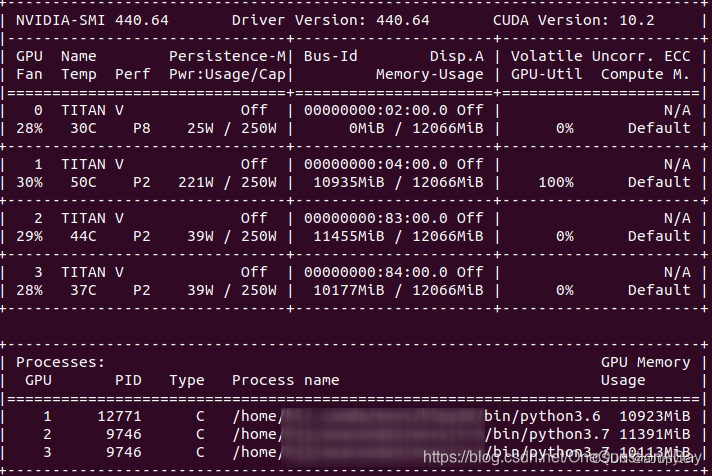Click the '29%' fan speed of GPU 2
This screenshot has height=476, width=712.
(30, 237)
